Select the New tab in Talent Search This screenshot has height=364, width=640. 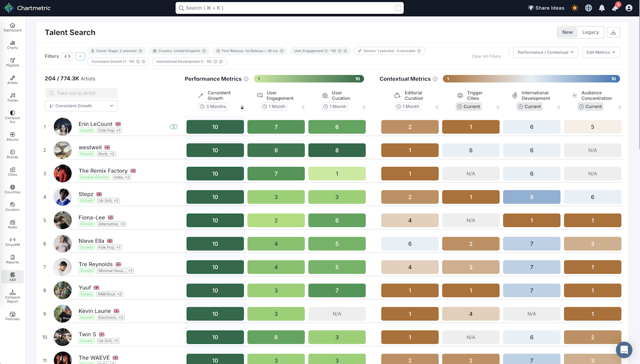[x=567, y=32]
